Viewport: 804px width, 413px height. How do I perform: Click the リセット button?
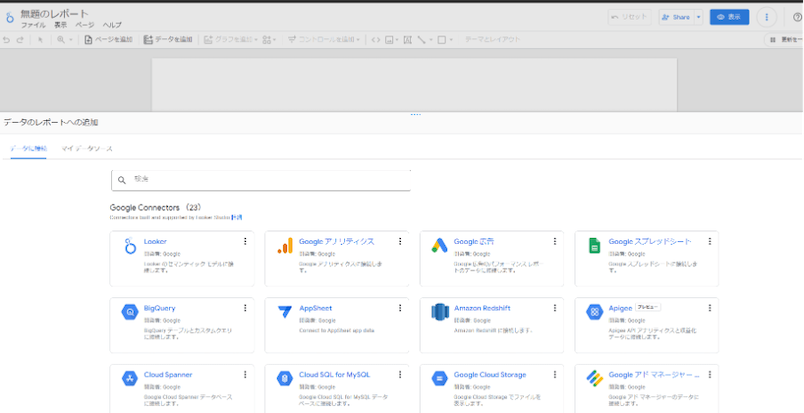pyautogui.click(x=630, y=17)
